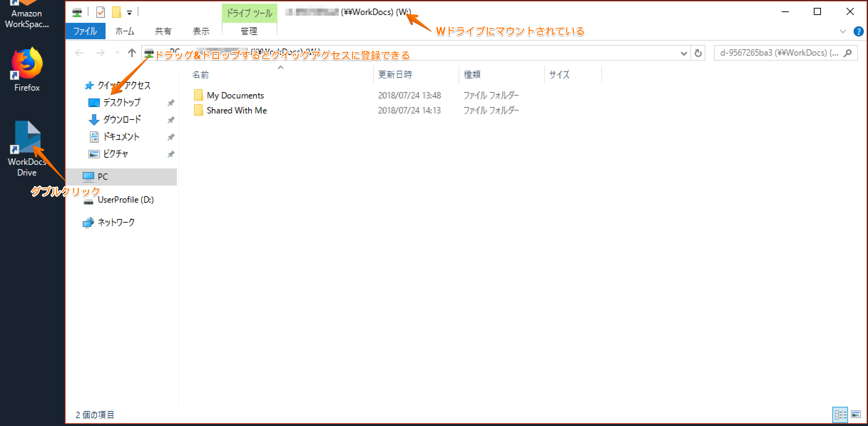The height and width of the screenshot is (426, 868).
Task: Switch to details view layout
Action: pyautogui.click(x=841, y=415)
